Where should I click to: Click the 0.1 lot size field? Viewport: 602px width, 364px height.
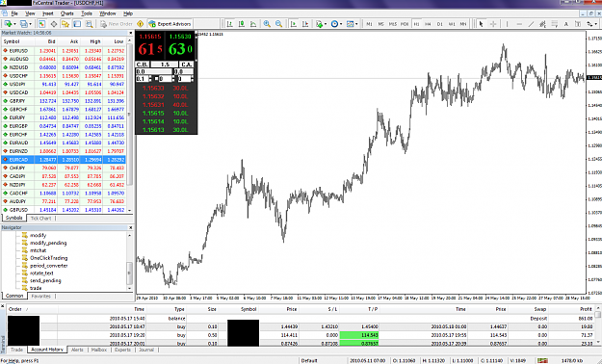point(143,79)
